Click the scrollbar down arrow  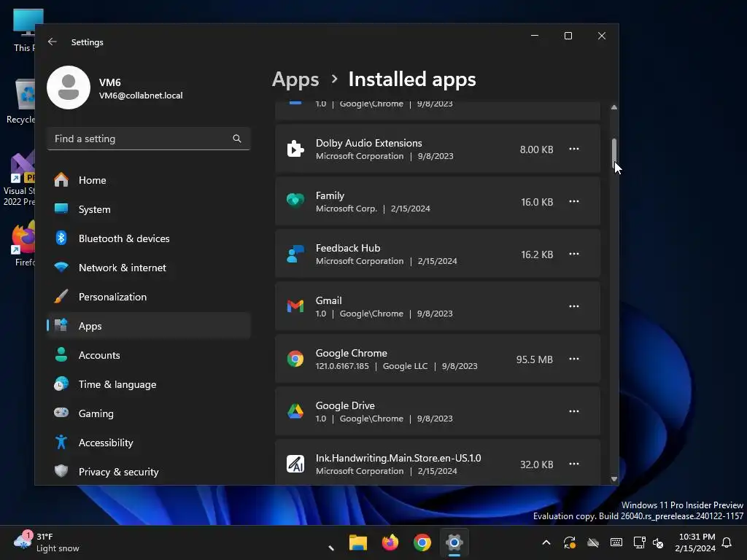click(x=614, y=479)
